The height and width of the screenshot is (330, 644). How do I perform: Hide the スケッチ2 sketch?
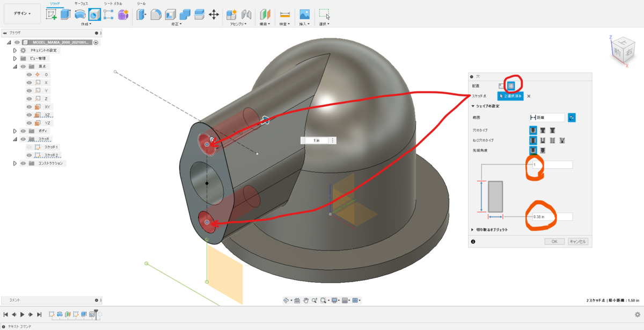click(x=29, y=155)
